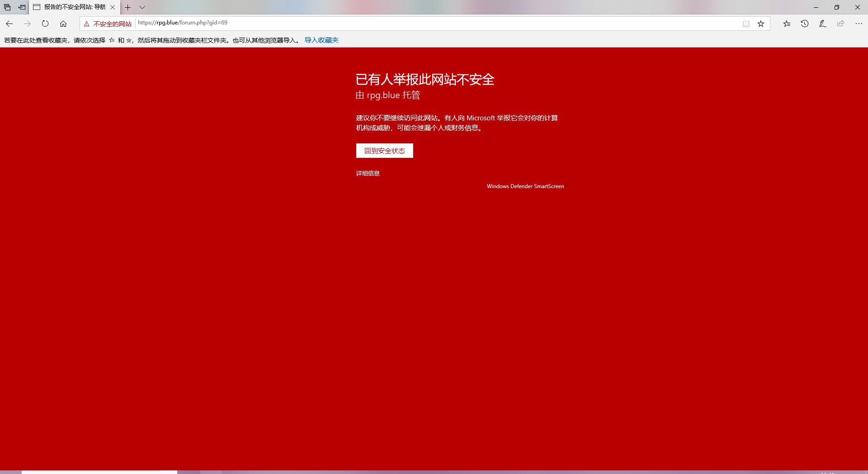Set these tabs aside
The image size is (868, 474).
(x=22, y=7)
